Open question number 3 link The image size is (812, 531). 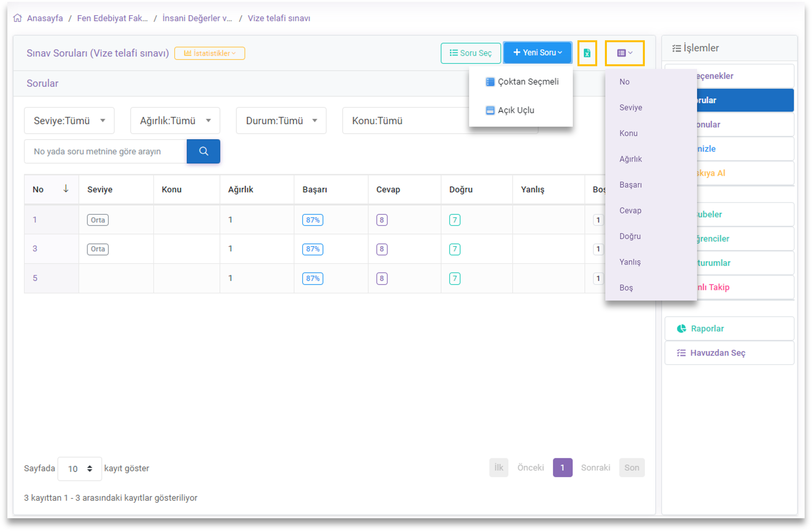35,249
